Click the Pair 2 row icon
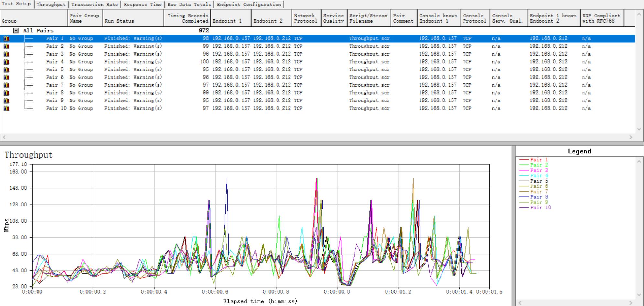Screen dimensions: 644x306 (x=6, y=46)
